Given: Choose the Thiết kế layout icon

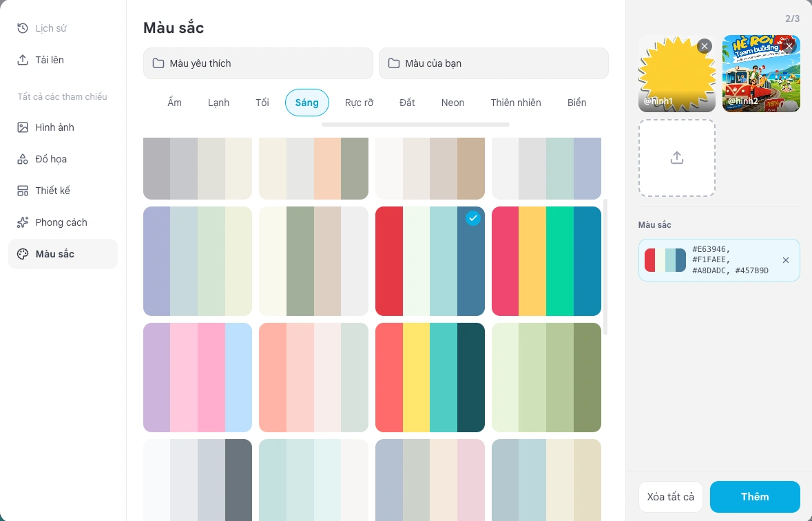Looking at the screenshot, I should point(22,191).
